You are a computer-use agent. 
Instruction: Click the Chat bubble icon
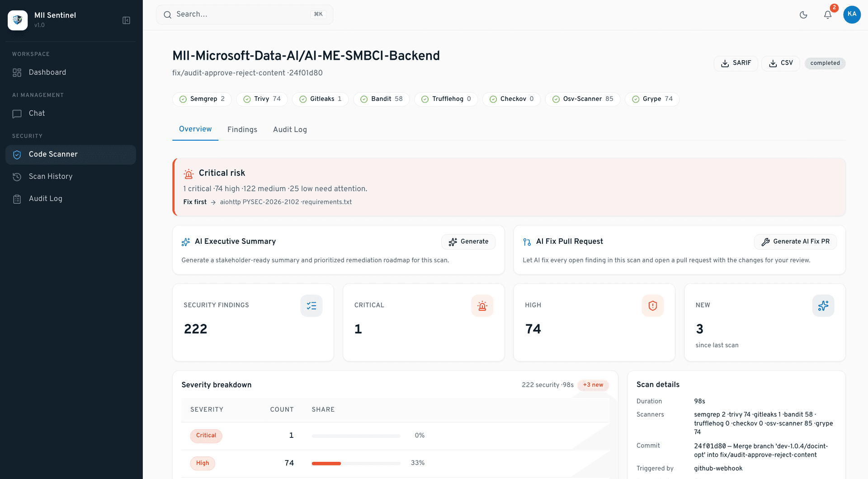tap(17, 114)
